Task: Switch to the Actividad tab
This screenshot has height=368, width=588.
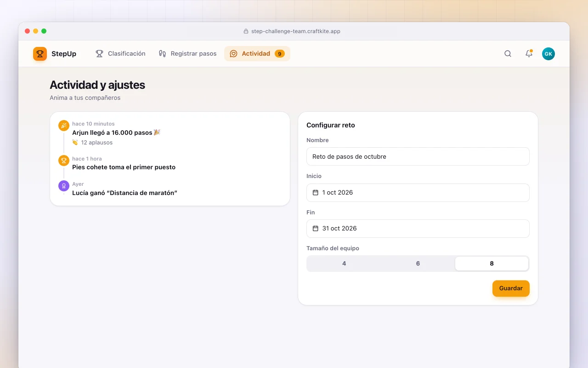Action: pos(257,54)
